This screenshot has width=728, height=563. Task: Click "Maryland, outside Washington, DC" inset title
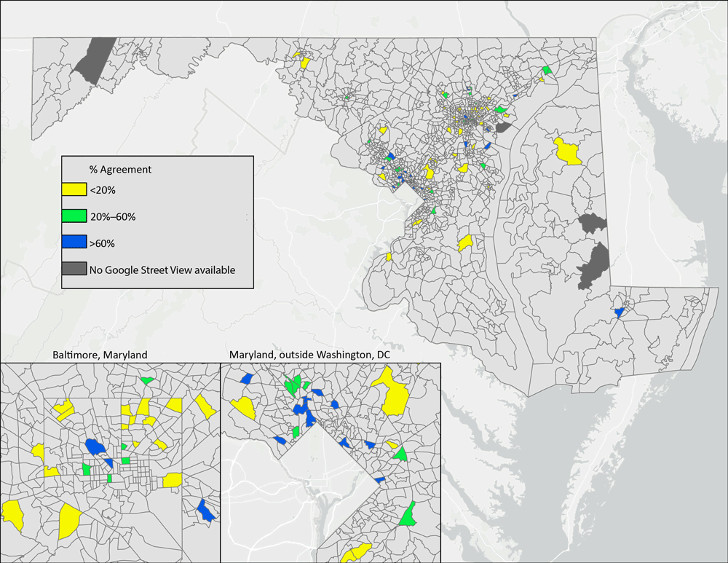pyautogui.click(x=309, y=355)
